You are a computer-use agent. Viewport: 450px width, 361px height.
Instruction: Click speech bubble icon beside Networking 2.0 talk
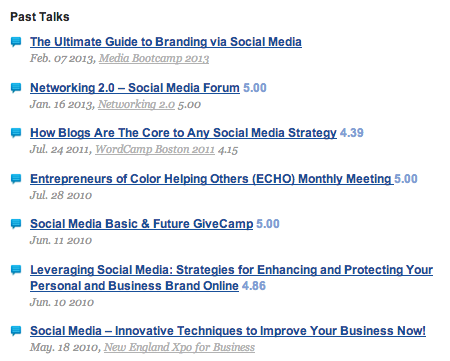pyautogui.click(x=16, y=88)
